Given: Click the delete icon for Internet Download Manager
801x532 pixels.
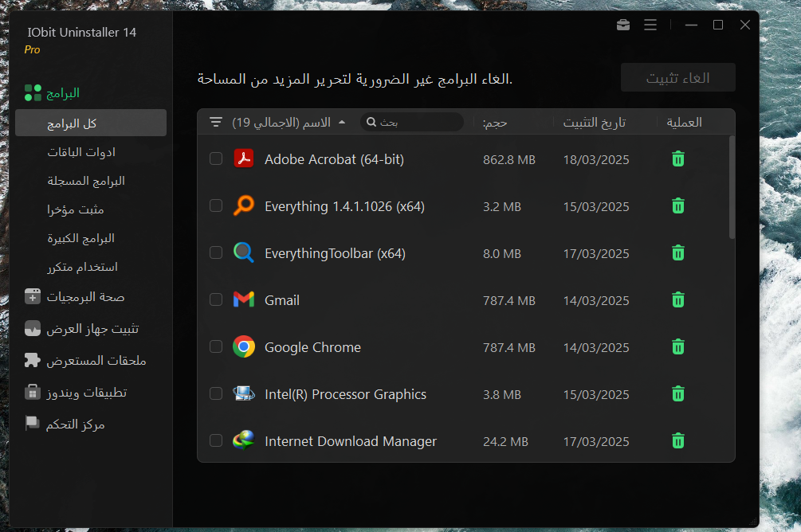Looking at the screenshot, I should tap(677, 441).
